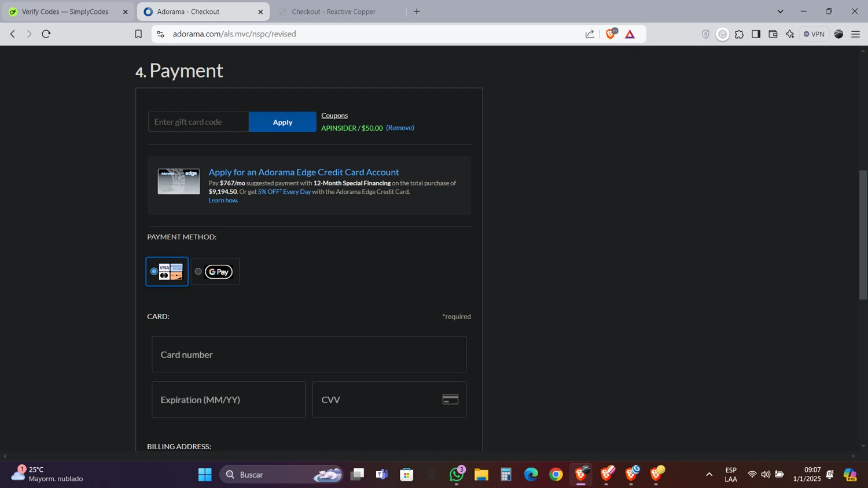The height and width of the screenshot is (488, 868).
Task: Open the extensions puzzle icon
Action: (x=739, y=34)
